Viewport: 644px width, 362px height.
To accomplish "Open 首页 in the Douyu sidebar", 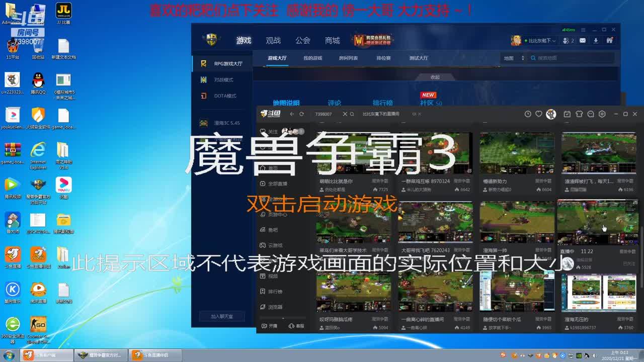I will pyautogui.click(x=269, y=168).
